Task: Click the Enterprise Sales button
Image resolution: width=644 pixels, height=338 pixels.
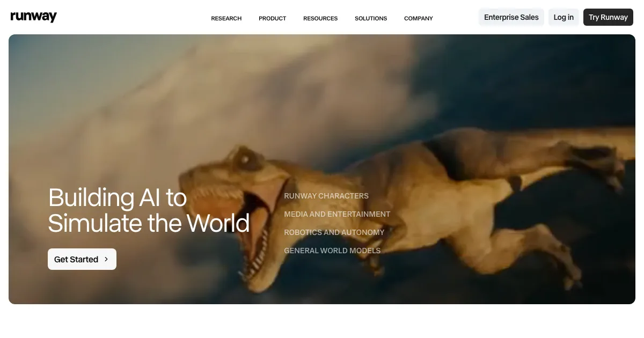Action: (x=511, y=17)
